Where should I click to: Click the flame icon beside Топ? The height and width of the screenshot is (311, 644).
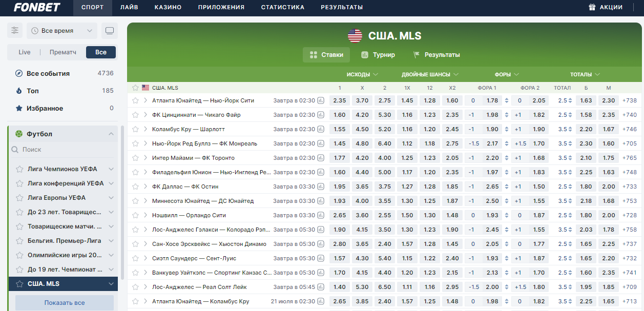pos(19,91)
